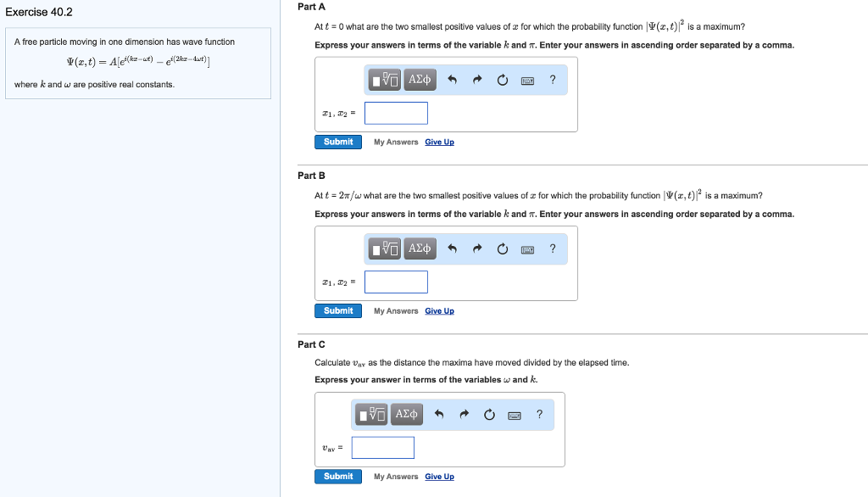
Task: Redo edit in Part C toolbar
Action: click(464, 415)
